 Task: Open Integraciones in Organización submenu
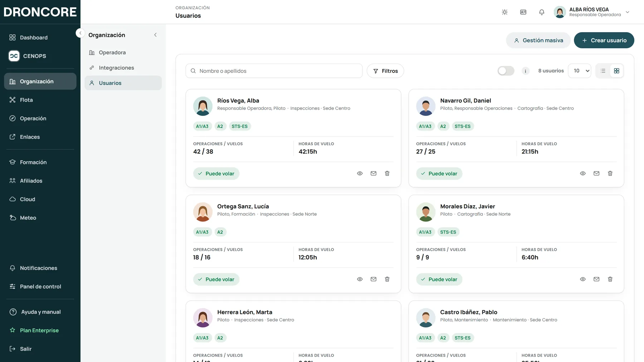tap(123, 68)
